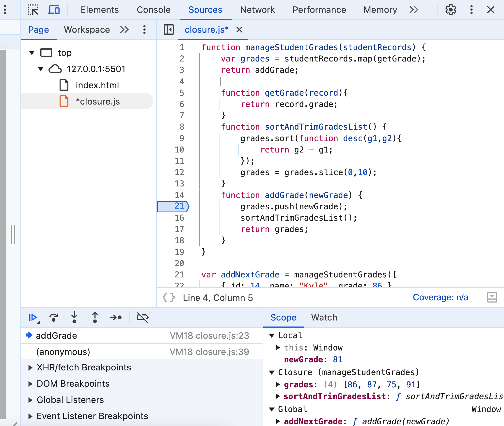This screenshot has height=426, width=504.
Task: Switch to the Watch tab
Action: (x=324, y=318)
